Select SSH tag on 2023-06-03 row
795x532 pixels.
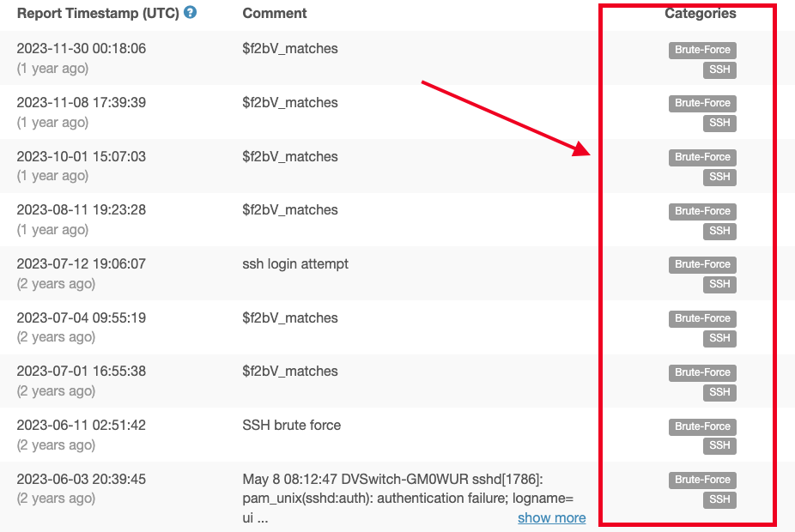point(719,499)
